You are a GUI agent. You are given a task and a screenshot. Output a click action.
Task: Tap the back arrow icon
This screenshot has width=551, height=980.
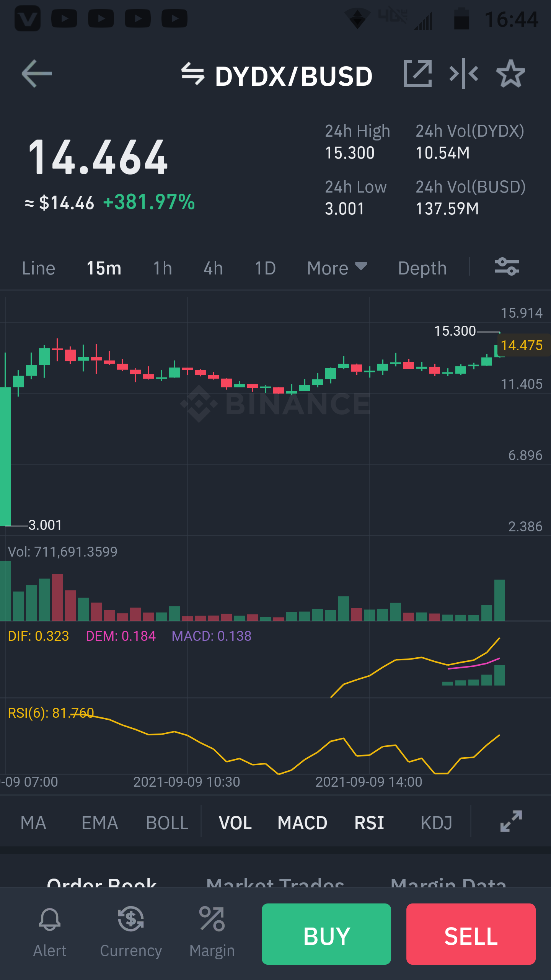pyautogui.click(x=37, y=73)
